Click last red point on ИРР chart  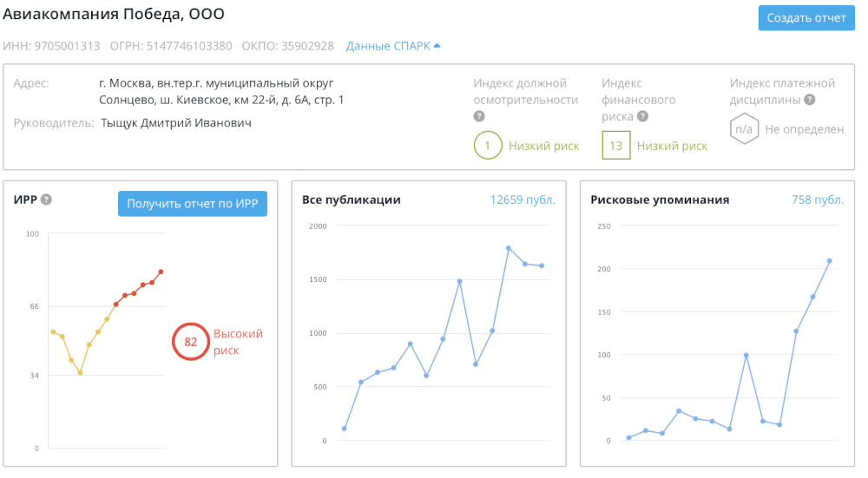coord(161,272)
